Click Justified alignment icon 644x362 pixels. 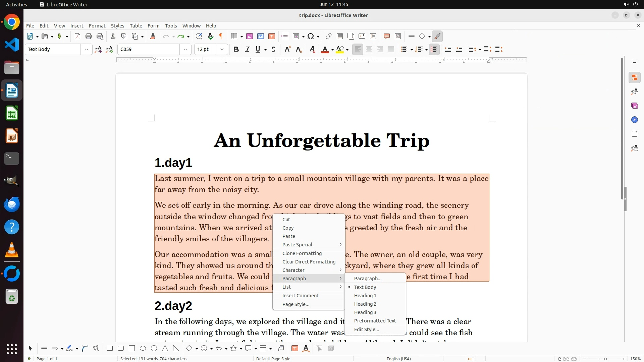point(391,49)
